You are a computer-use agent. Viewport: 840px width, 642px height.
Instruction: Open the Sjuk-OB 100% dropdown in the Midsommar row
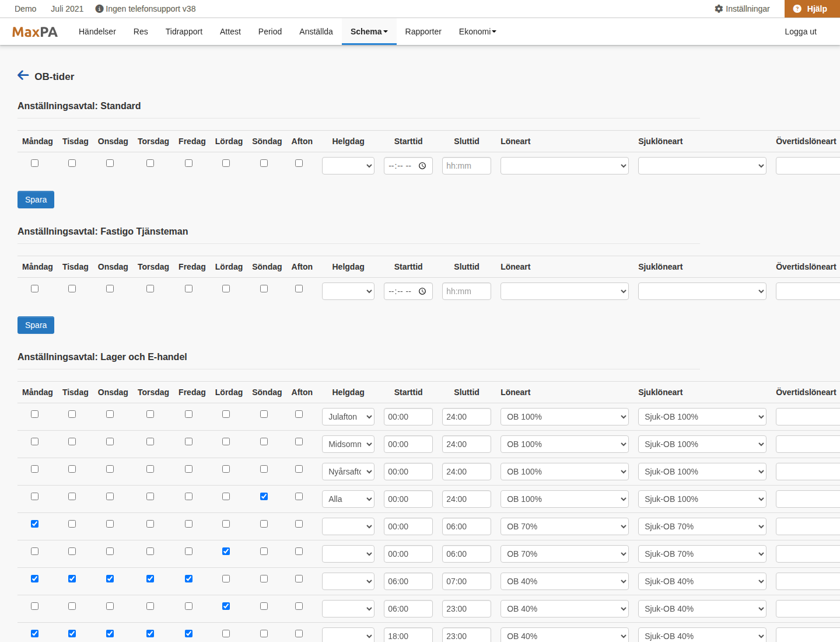[702, 444]
